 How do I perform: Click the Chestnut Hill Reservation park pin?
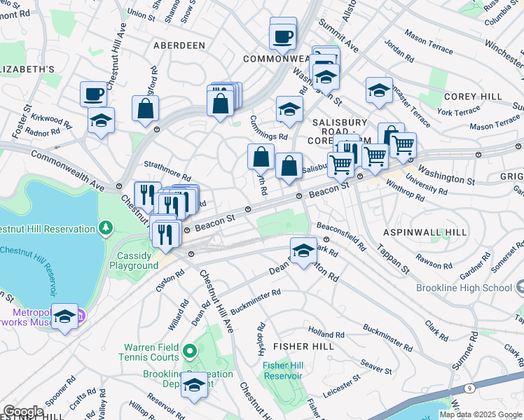coord(106,228)
